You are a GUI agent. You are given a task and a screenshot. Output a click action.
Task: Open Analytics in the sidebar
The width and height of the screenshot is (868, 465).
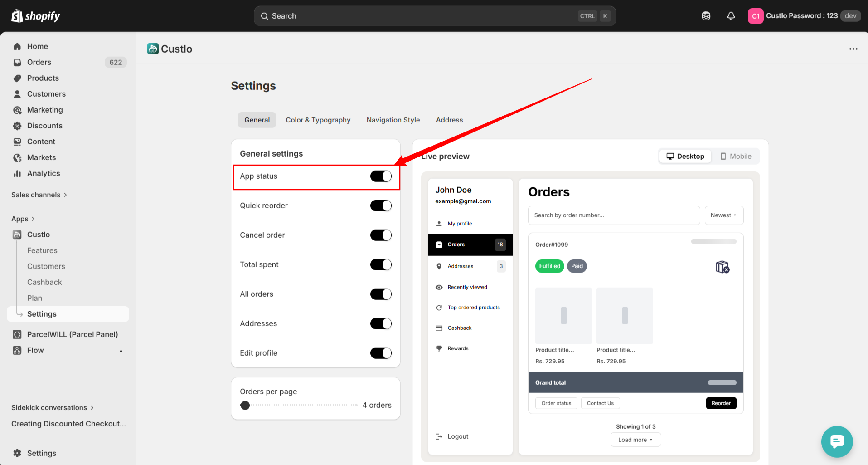[x=43, y=173]
